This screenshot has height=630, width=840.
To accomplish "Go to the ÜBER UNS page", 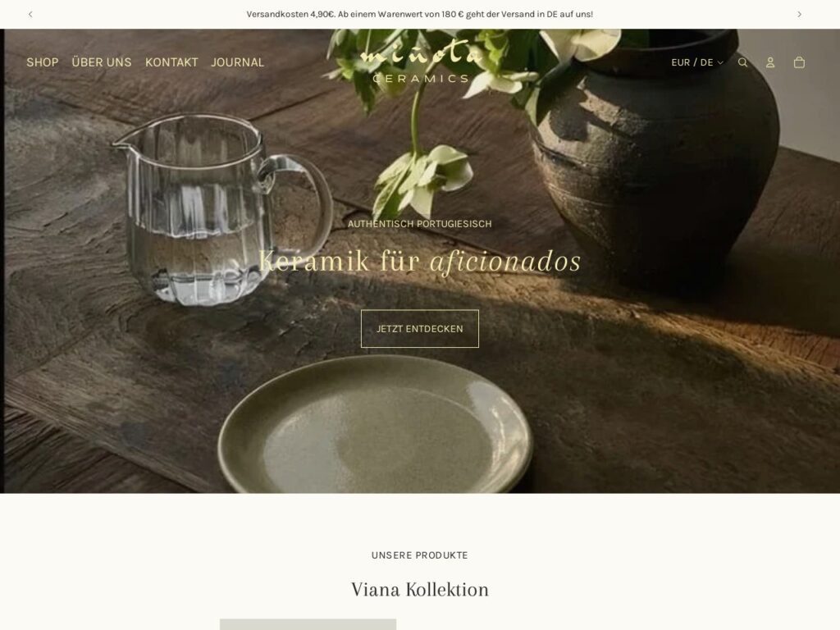I will (x=101, y=62).
